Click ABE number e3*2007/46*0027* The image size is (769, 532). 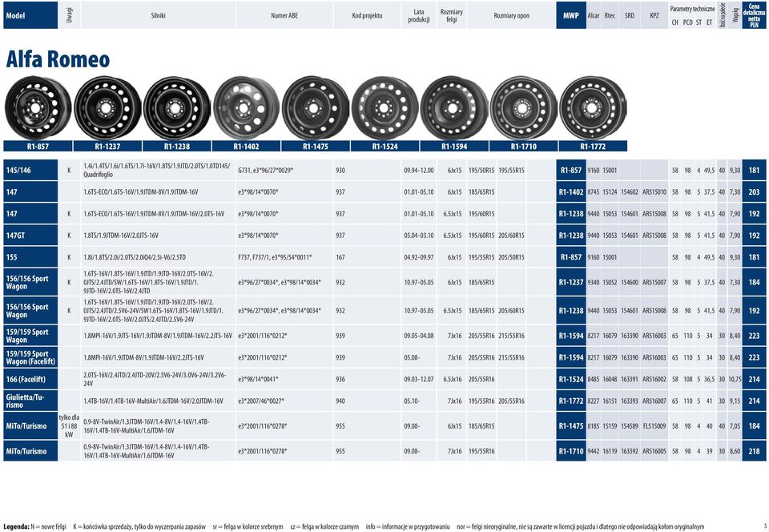click(261, 401)
